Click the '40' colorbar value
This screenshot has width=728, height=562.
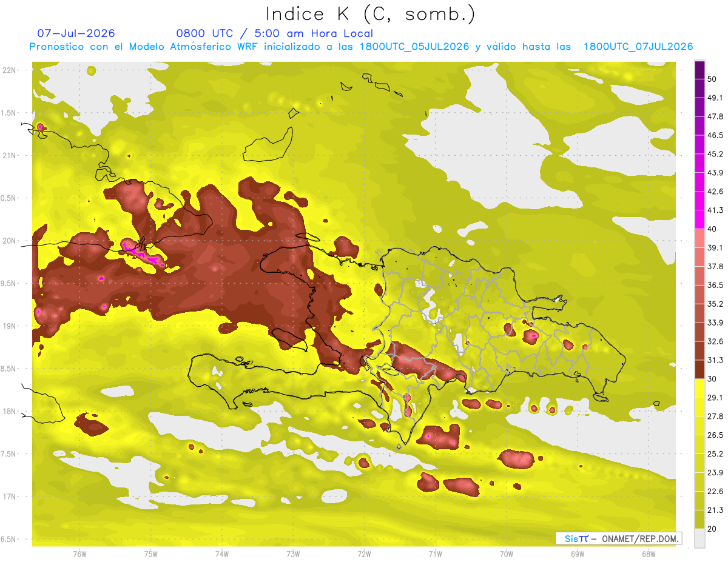click(712, 229)
